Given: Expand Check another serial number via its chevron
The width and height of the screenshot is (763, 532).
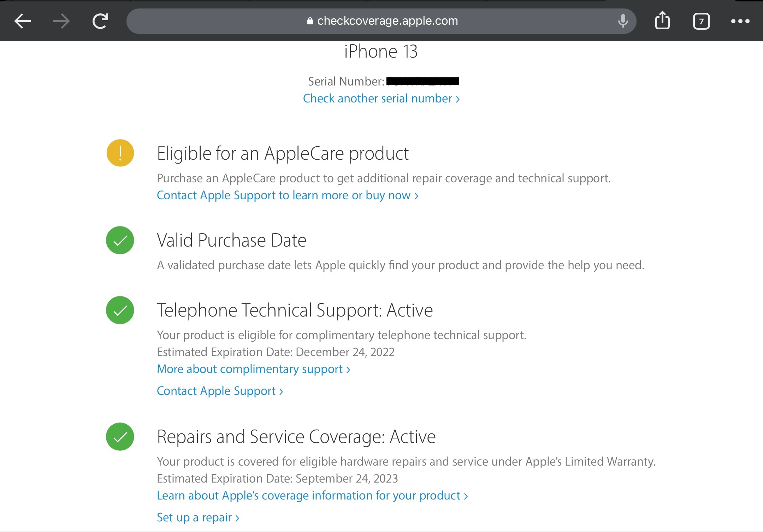Looking at the screenshot, I should coord(457,99).
